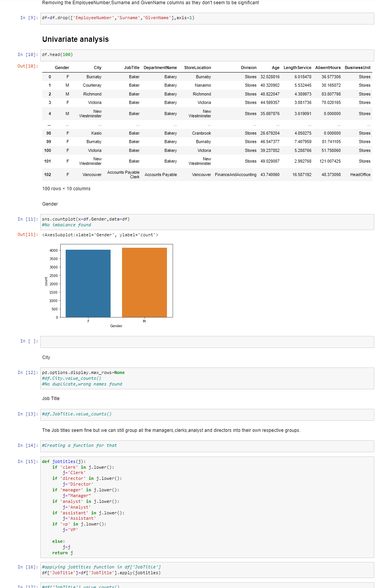The height and width of the screenshot is (588, 380).
Task: Click the '100 rows × 10 columns' text
Action: pyautogui.click(x=66, y=189)
